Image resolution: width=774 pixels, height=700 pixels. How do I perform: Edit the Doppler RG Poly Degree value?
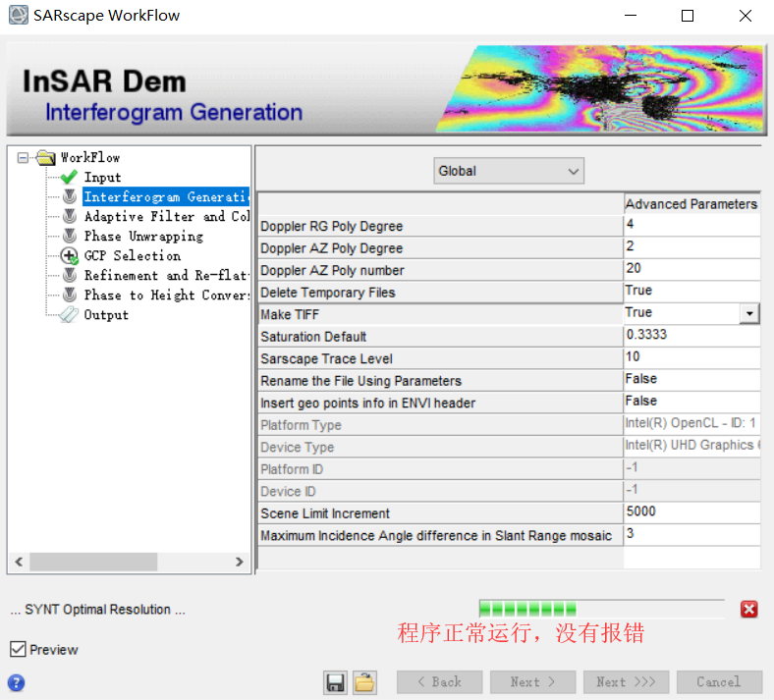691,225
